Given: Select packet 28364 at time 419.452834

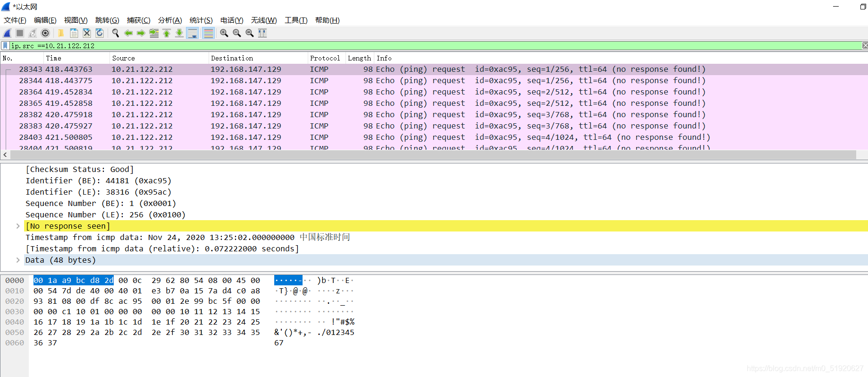Looking at the screenshot, I should 434,92.
